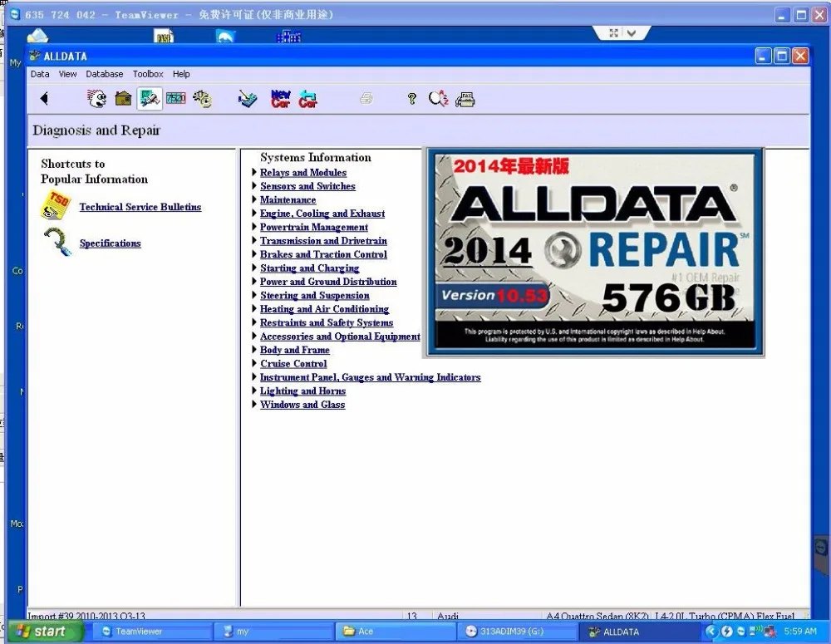Select the vehicle home icon on the toolbar

click(123, 98)
